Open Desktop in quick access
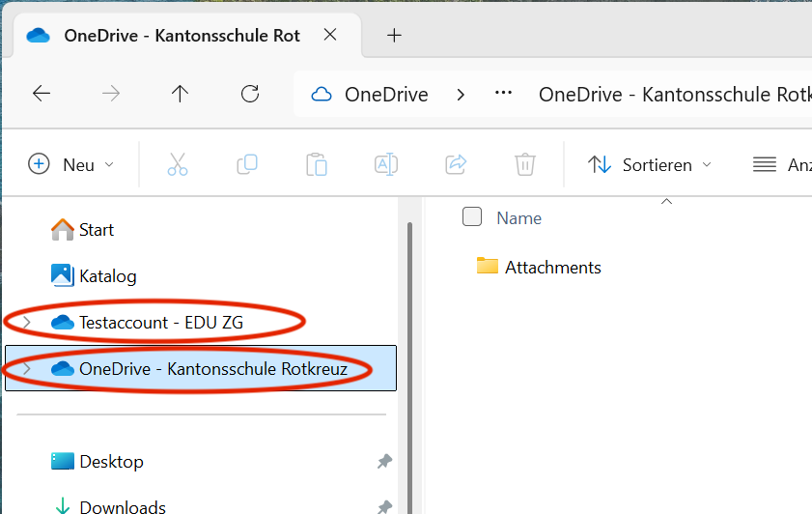This screenshot has height=514, width=812. click(x=98, y=461)
